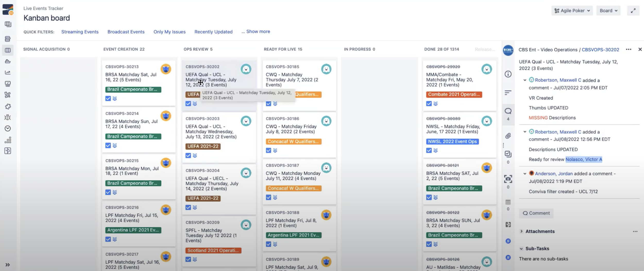The image size is (644, 271).
Task: Open the reports chart icon in sidebar
Action: pyautogui.click(x=8, y=73)
